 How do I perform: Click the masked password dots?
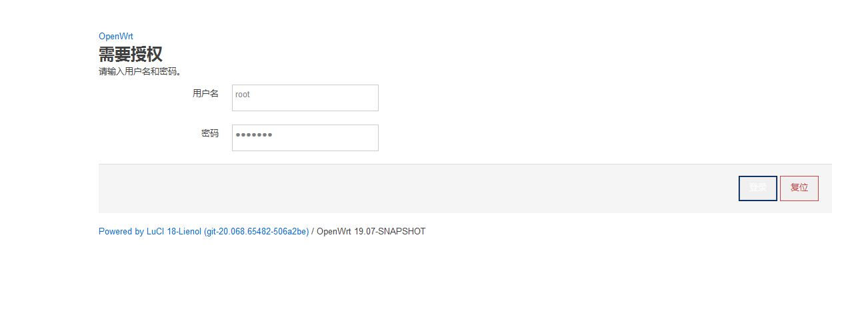tap(254, 135)
